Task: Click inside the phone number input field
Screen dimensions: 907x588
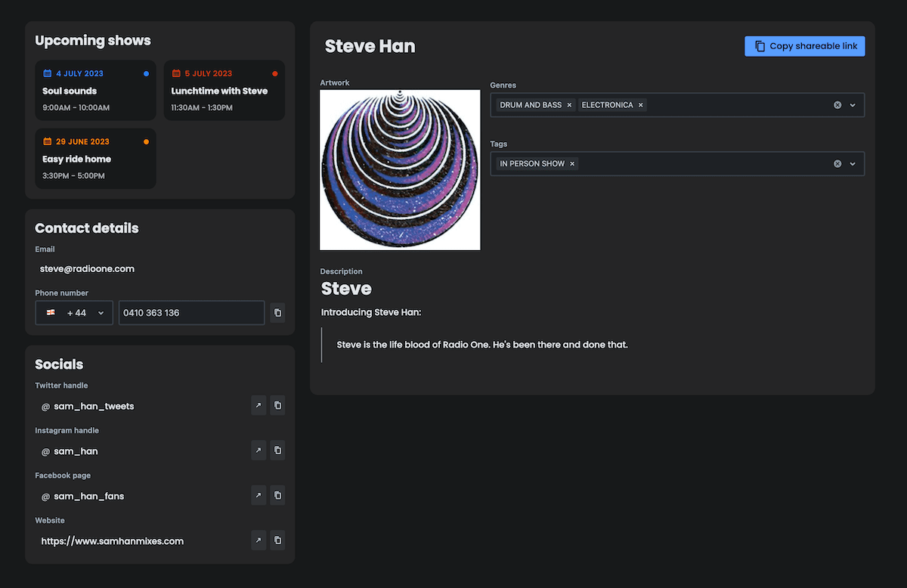Action: click(191, 312)
